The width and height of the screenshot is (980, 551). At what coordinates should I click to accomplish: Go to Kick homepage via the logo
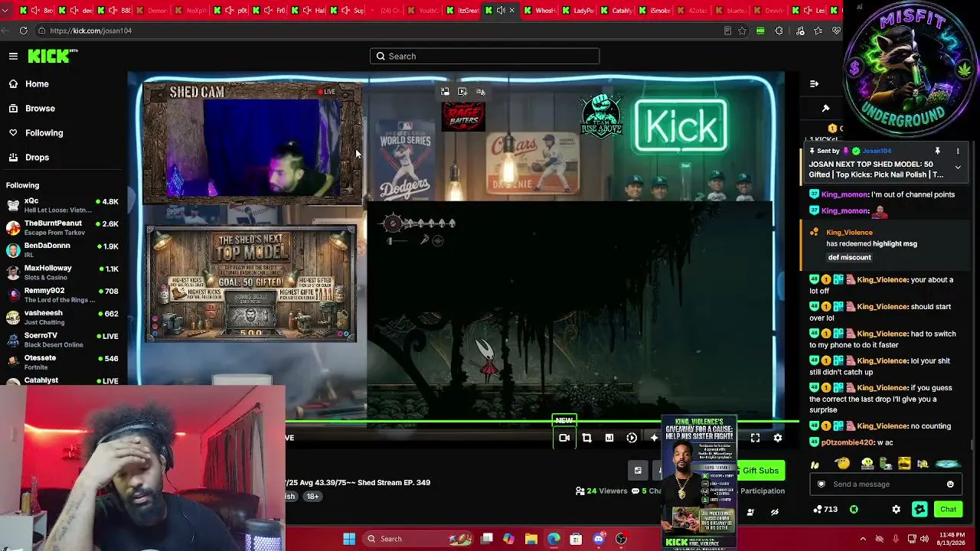pyautogui.click(x=53, y=56)
